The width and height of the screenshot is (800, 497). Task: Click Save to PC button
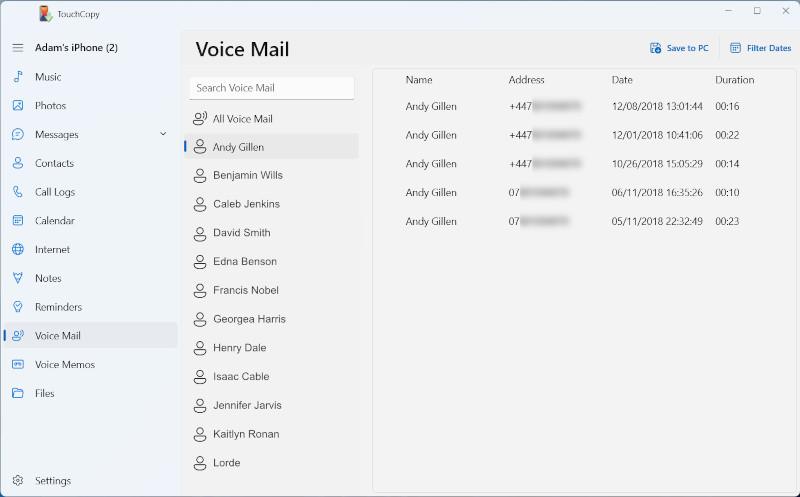[679, 48]
